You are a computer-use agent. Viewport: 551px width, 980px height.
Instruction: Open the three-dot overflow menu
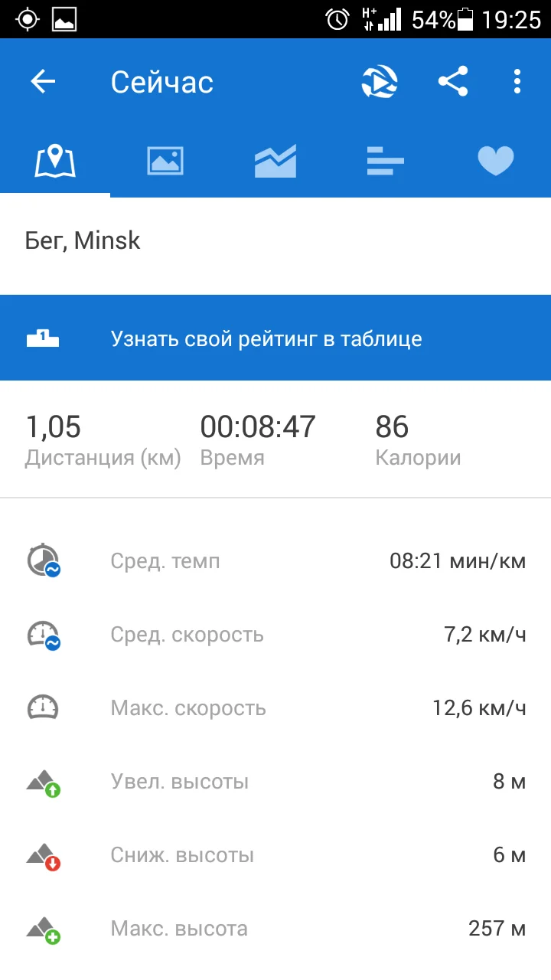(x=517, y=81)
